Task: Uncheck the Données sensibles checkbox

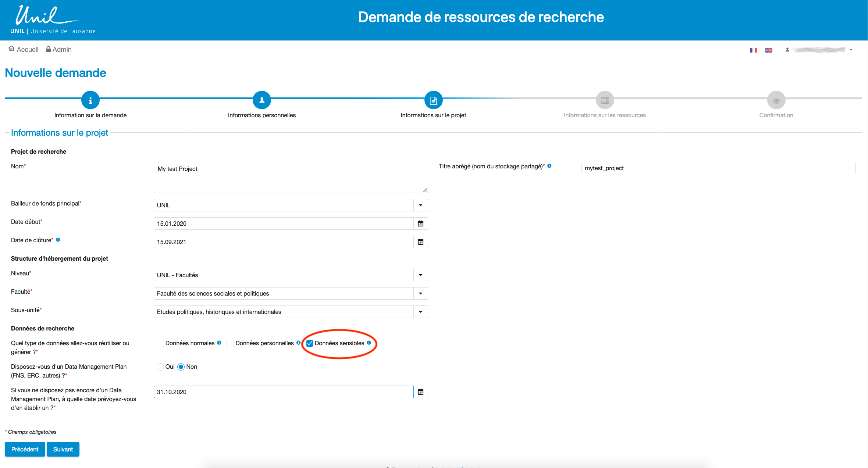Action: 310,343
